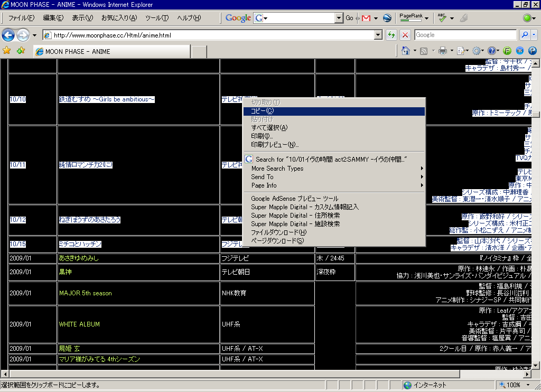Click the RSS feeds icon

424,51
